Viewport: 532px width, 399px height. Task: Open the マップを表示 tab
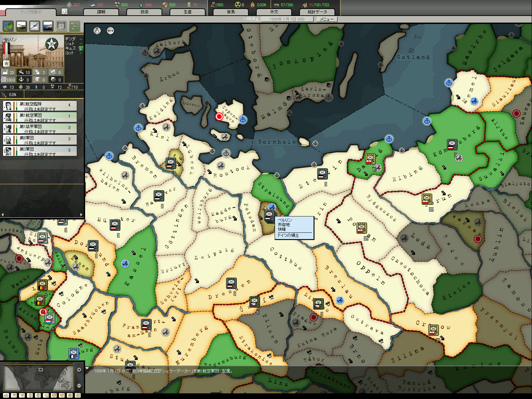(x=31, y=12)
